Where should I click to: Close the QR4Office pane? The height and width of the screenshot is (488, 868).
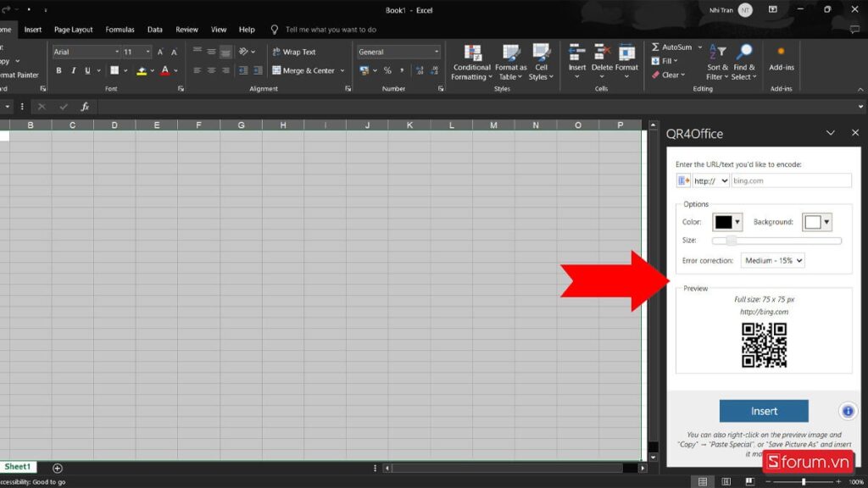[855, 133]
